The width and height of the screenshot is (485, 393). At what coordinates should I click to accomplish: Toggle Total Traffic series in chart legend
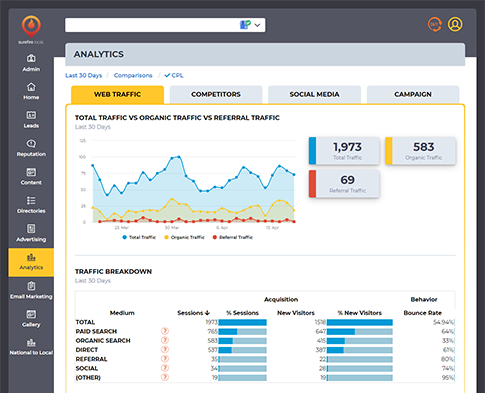[139, 237]
